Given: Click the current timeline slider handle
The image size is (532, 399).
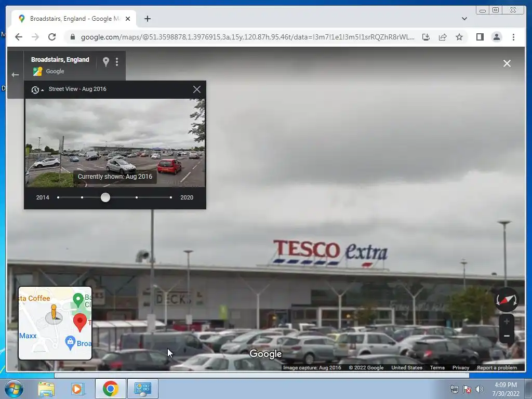Looking at the screenshot, I should point(105,197).
